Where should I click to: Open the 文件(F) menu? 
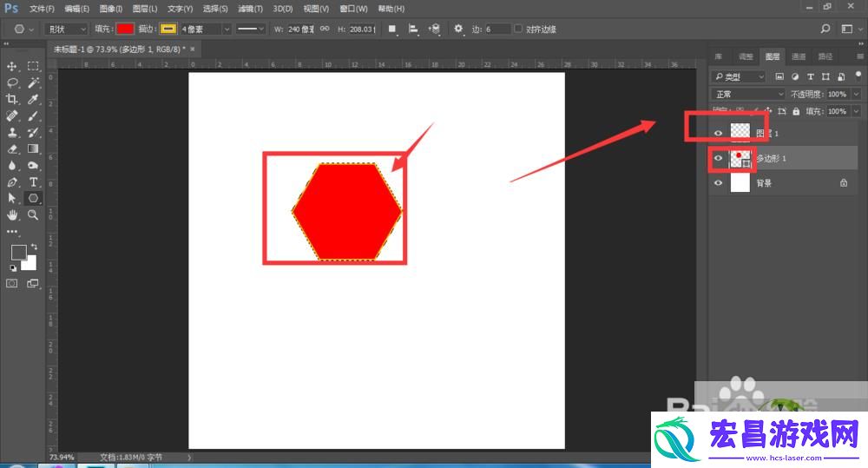tap(42, 9)
